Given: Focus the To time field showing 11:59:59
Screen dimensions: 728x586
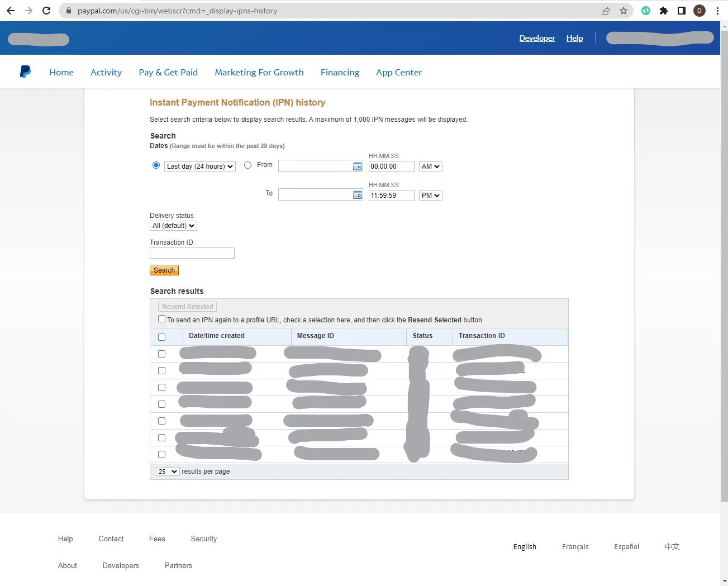Looking at the screenshot, I should 392,196.
